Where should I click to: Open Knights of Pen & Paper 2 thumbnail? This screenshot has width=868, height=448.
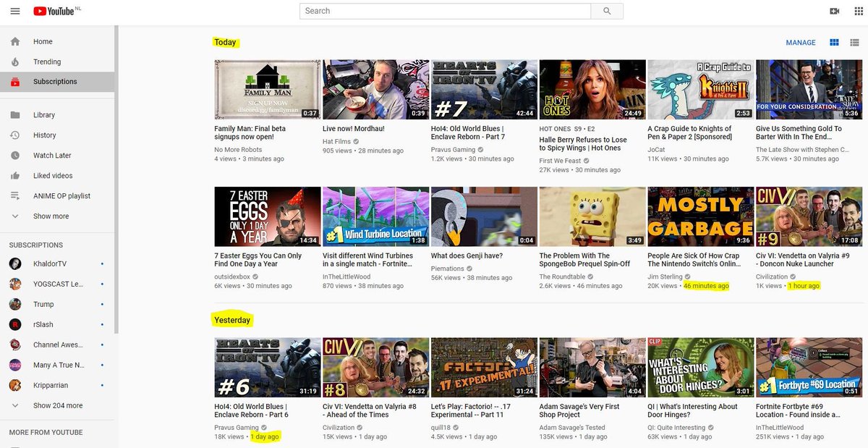pyautogui.click(x=701, y=90)
